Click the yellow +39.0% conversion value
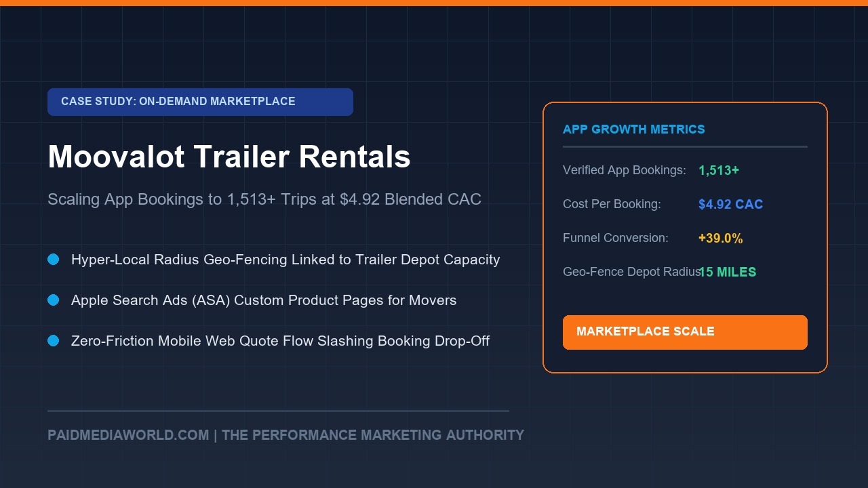868x488 pixels. point(721,238)
